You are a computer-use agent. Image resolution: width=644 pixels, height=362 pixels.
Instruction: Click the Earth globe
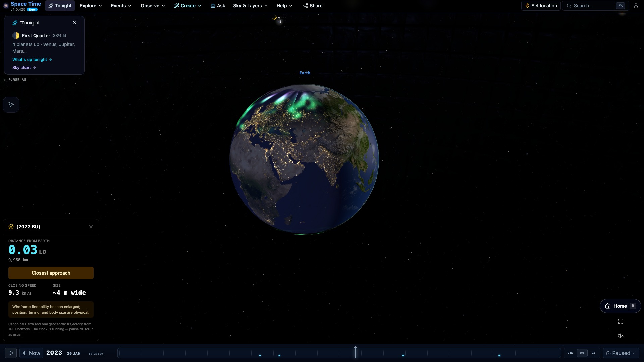click(x=304, y=159)
